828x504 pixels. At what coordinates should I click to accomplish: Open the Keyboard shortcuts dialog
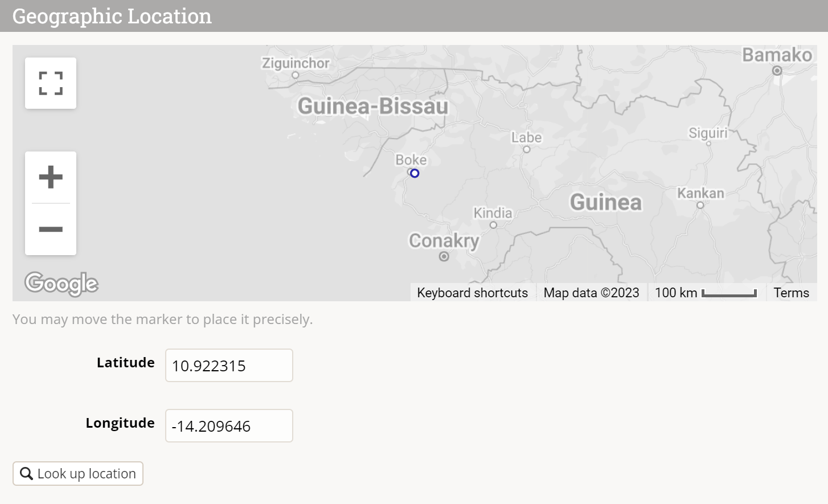click(472, 293)
